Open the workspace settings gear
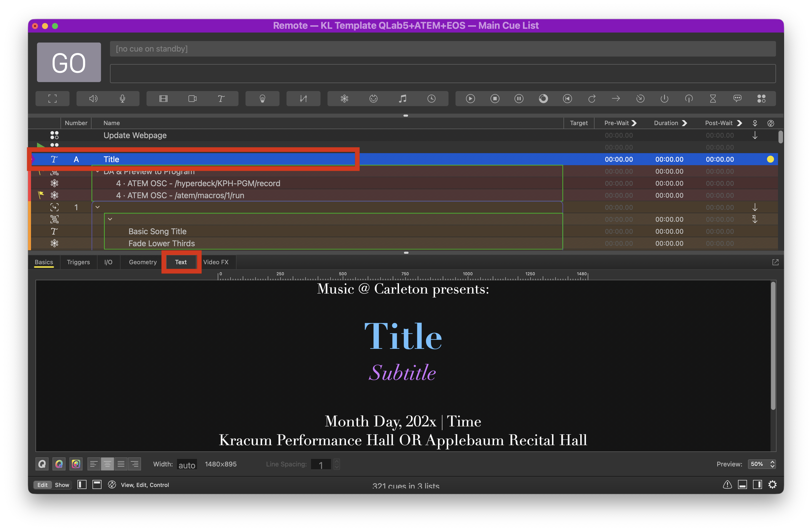The width and height of the screenshot is (812, 531). coord(772,484)
